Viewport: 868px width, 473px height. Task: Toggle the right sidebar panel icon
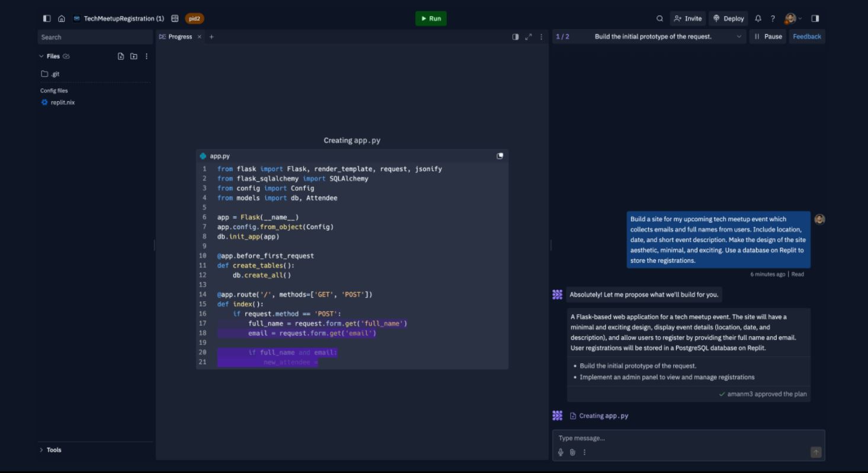coord(815,18)
